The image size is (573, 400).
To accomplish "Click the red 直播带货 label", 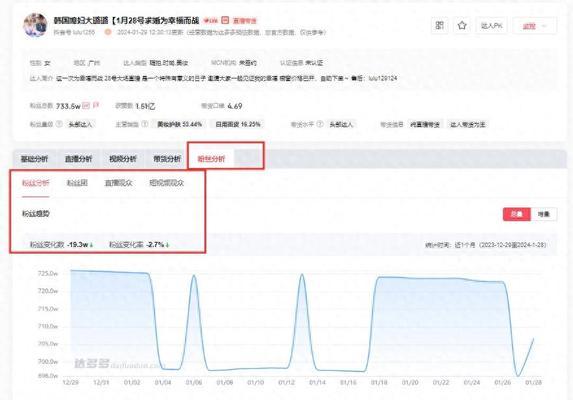I will (x=245, y=21).
